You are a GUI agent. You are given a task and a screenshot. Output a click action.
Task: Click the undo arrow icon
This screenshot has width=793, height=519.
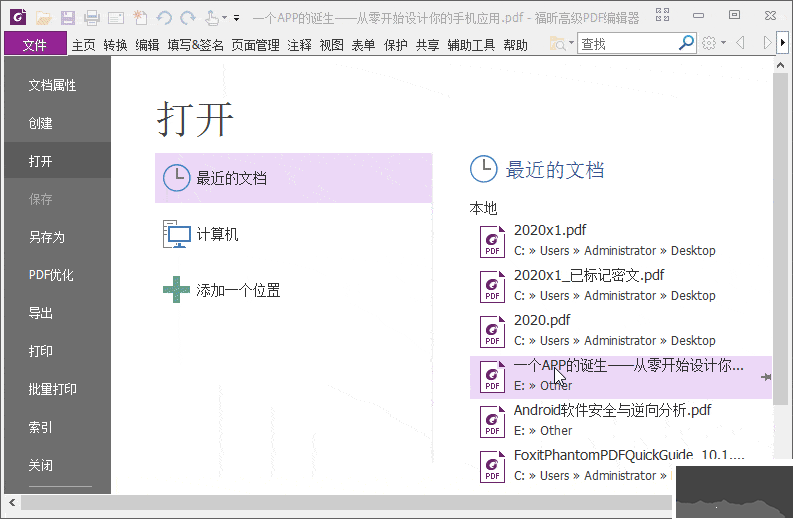pos(164,18)
